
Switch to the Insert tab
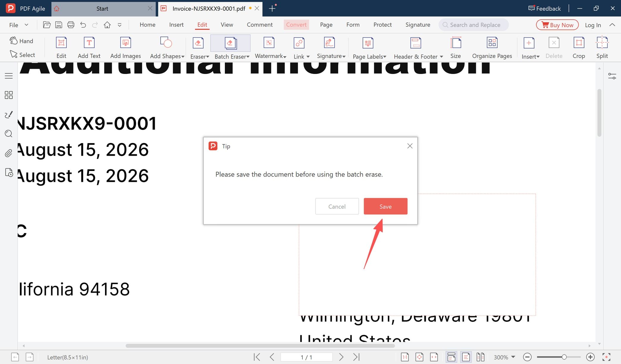coord(176,25)
